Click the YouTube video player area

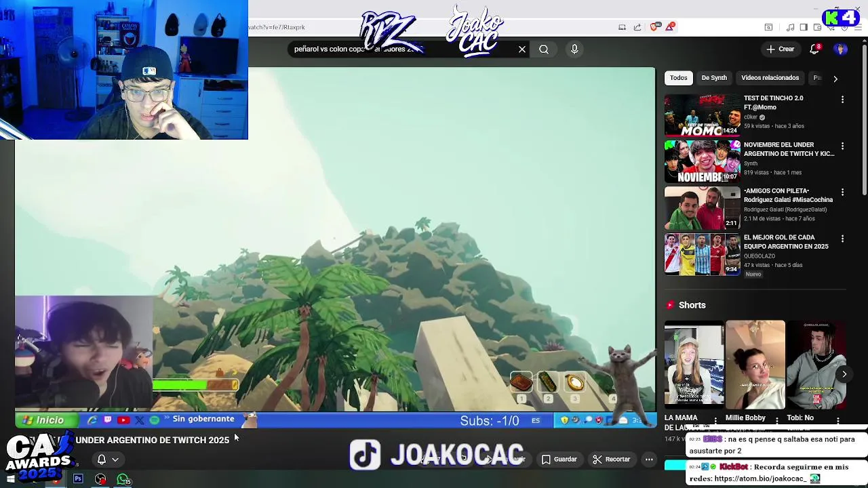pos(336,247)
